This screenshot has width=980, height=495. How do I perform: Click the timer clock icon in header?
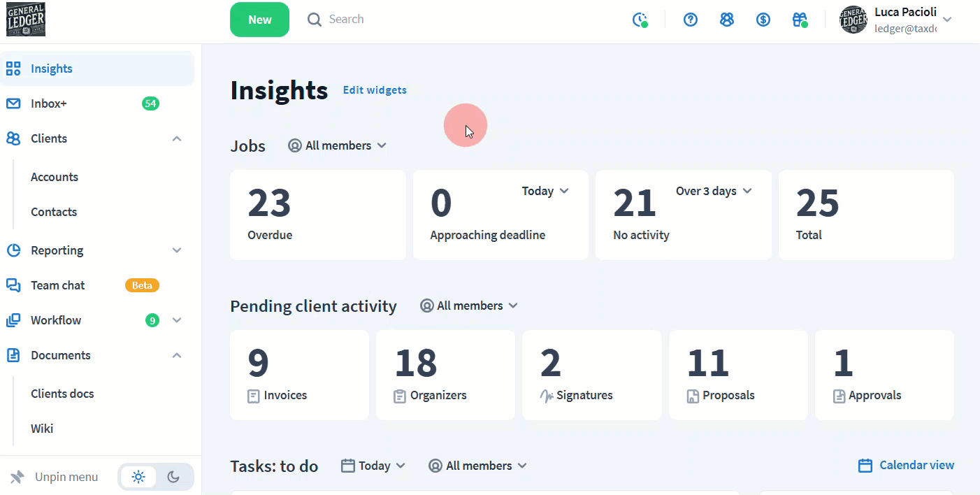640,20
